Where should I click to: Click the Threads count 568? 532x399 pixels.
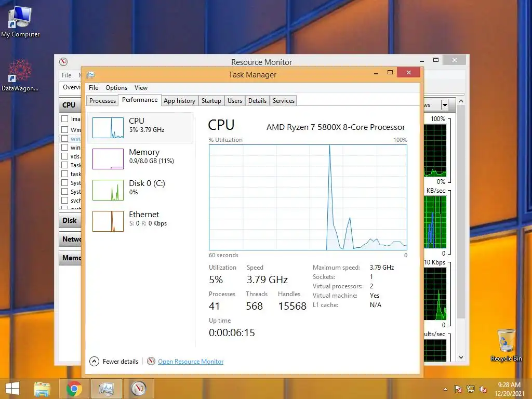tap(254, 306)
